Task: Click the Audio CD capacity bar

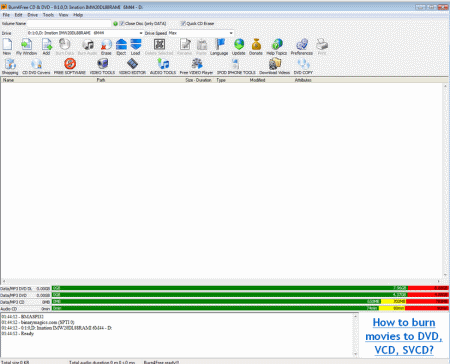Action: [250, 308]
